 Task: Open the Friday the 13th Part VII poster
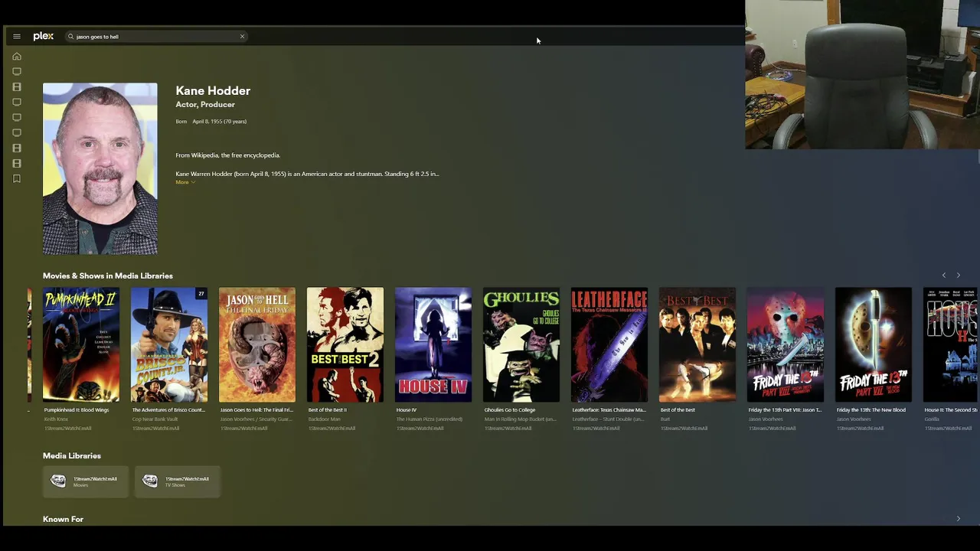(874, 344)
